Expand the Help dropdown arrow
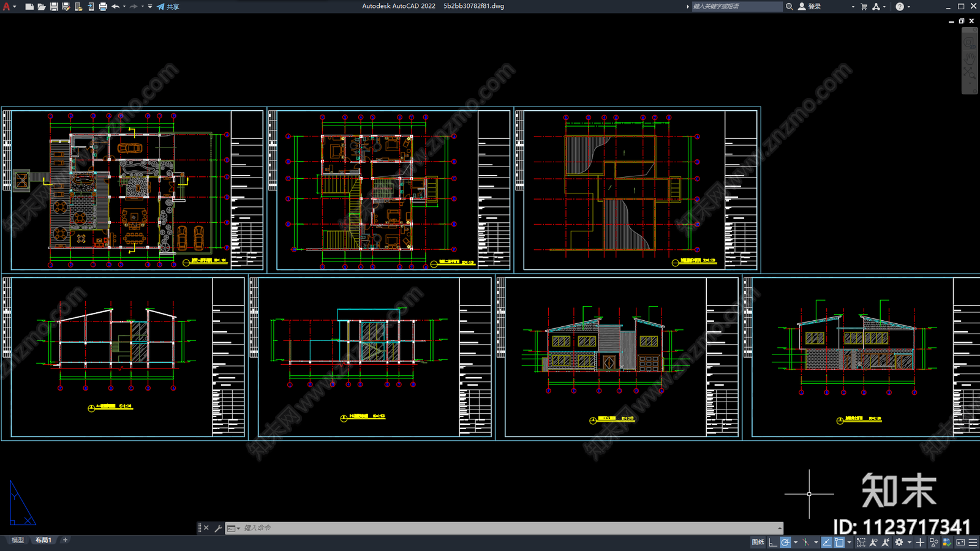This screenshot has width=980, height=551. pyautogui.click(x=908, y=6)
